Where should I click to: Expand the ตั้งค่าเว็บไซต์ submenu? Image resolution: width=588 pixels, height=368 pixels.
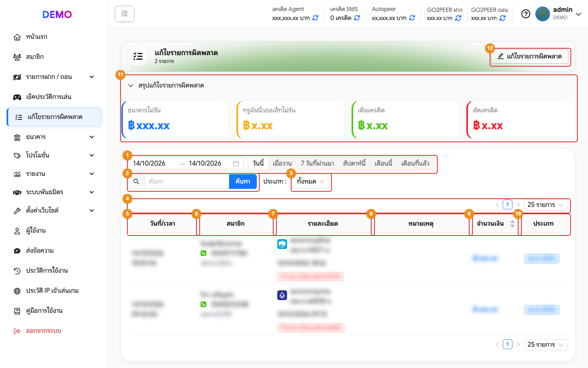click(x=92, y=211)
